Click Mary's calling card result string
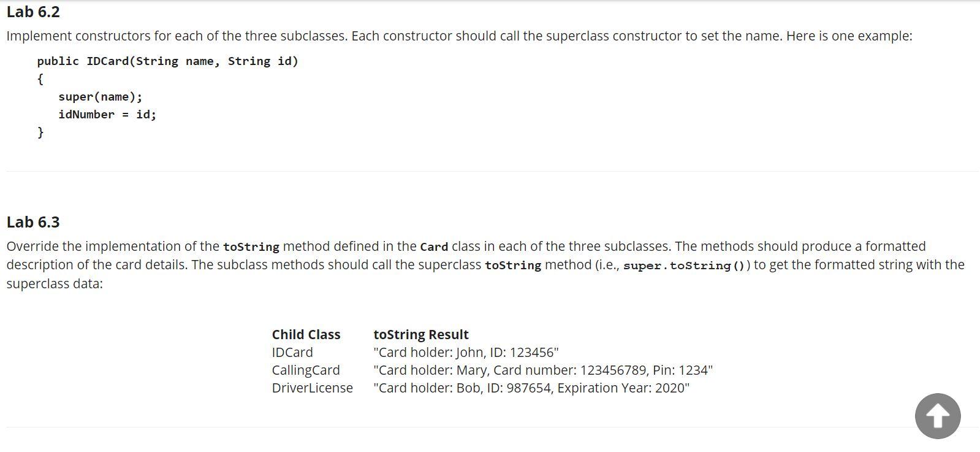The image size is (980, 452). click(x=543, y=370)
